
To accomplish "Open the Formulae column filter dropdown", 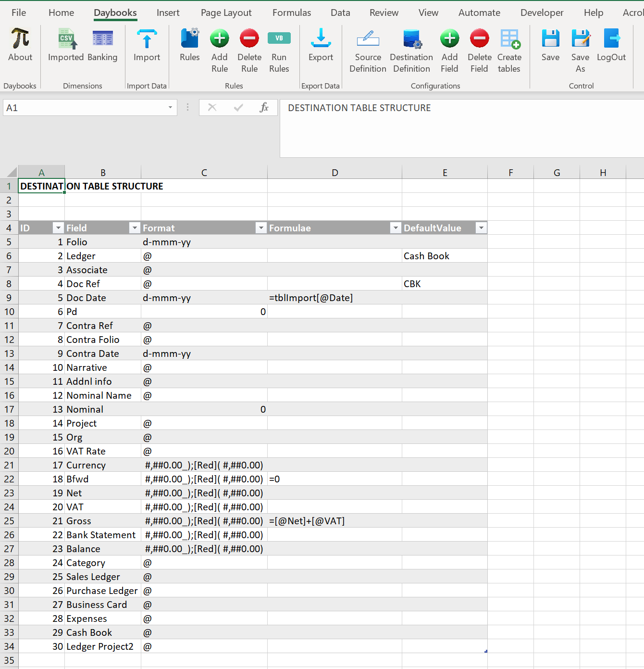I will pyautogui.click(x=396, y=228).
